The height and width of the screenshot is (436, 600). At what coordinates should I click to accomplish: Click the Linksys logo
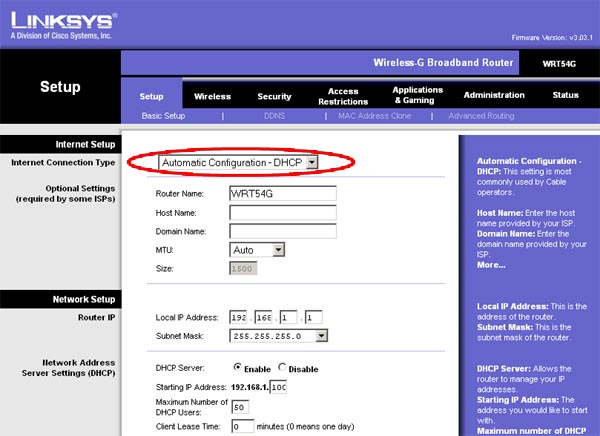pyautogui.click(x=62, y=21)
